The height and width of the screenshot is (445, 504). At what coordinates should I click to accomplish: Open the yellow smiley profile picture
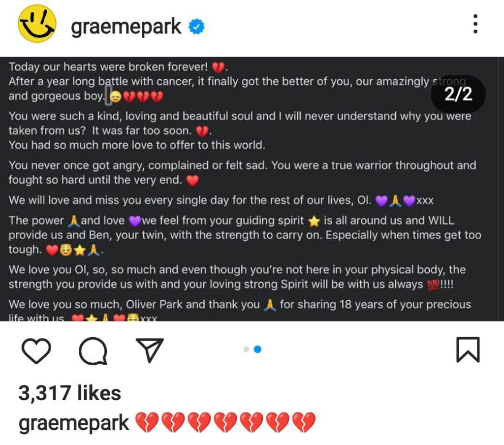[x=37, y=24]
